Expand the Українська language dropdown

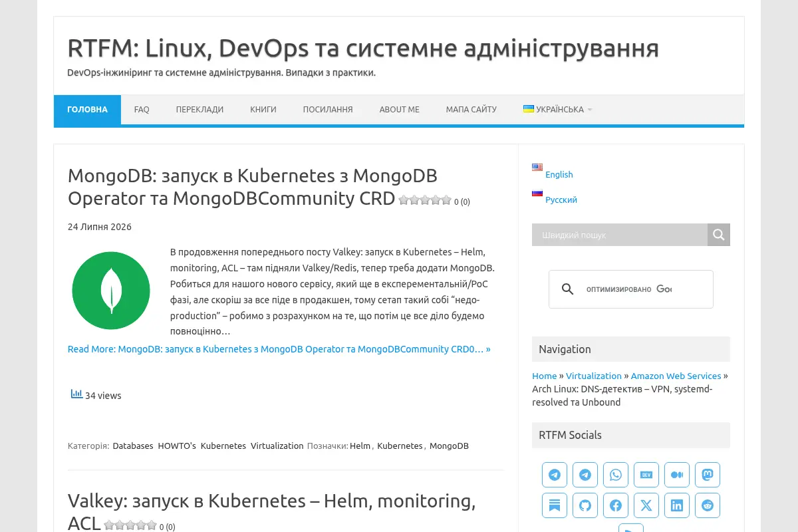pyautogui.click(x=557, y=110)
